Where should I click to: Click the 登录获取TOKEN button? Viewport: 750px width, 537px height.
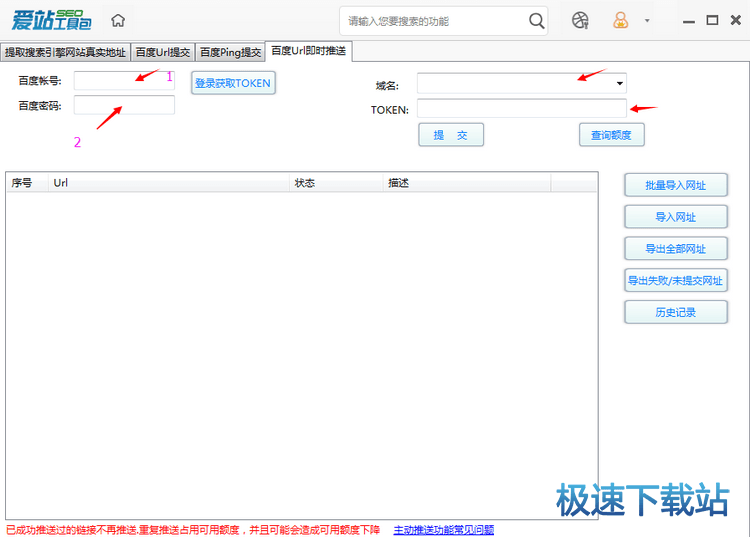(x=233, y=83)
